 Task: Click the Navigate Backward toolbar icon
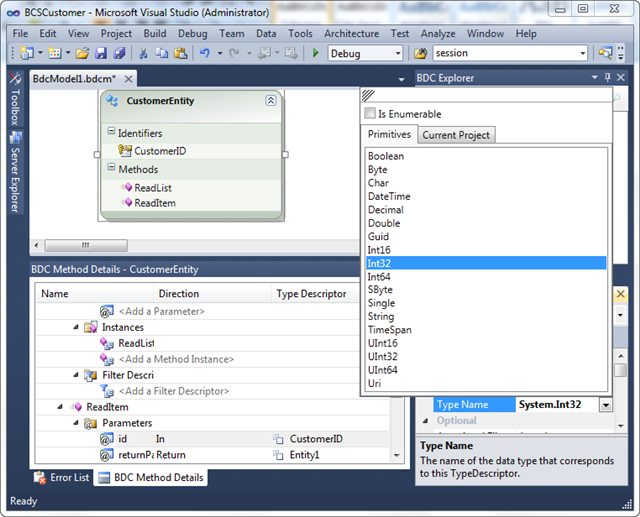click(x=264, y=53)
